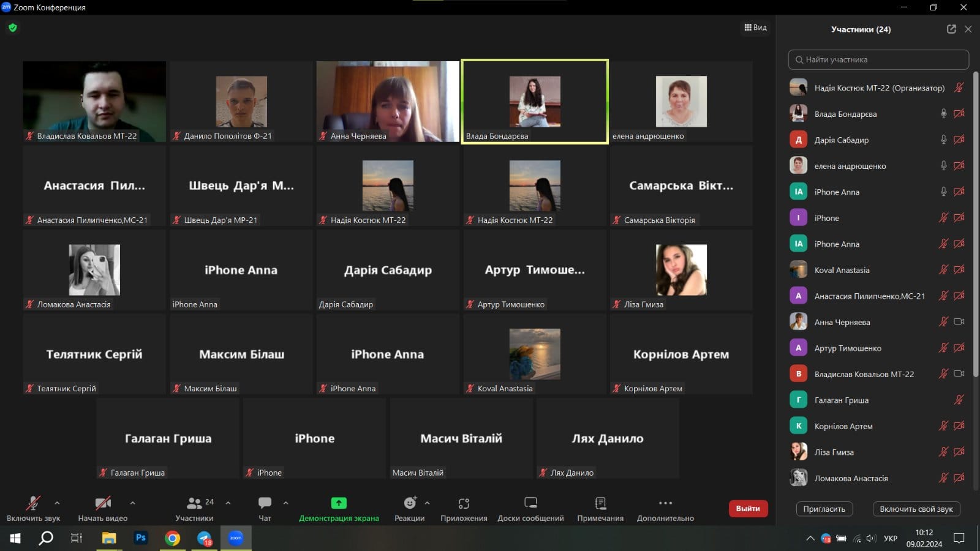Click the Пригласить invite button
This screenshot has height=551, width=980.
[x=824, y=509]
